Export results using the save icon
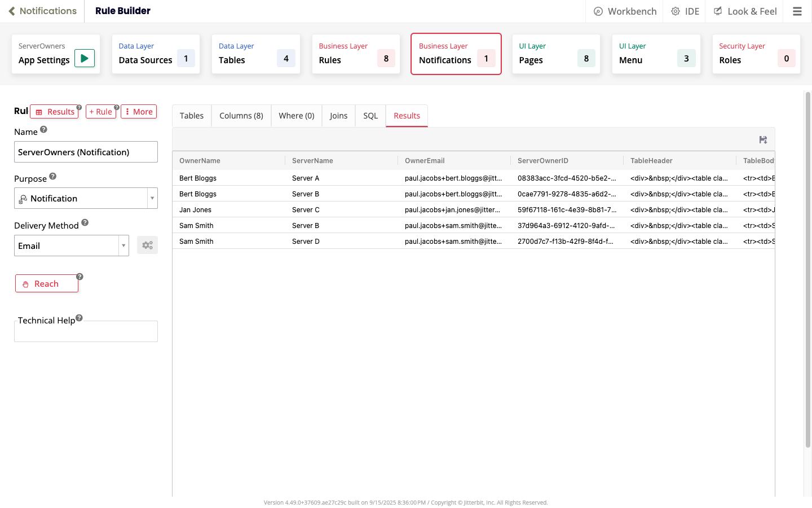The height and width of the screenshot is (508, 812). (x=763, y=139)
